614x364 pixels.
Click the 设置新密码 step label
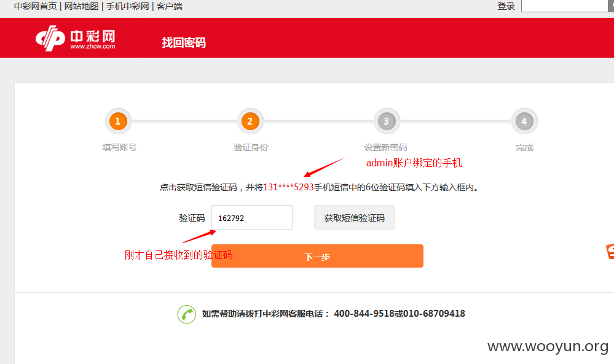[x=386, y=147]
